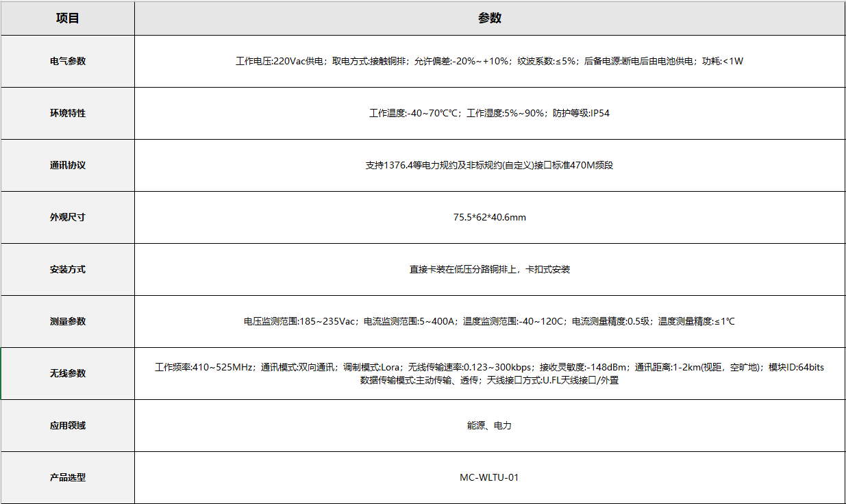Click the 参数 column header cell
Image resolution: width=846 pixels, height=504 pixels.
(489, 18)
